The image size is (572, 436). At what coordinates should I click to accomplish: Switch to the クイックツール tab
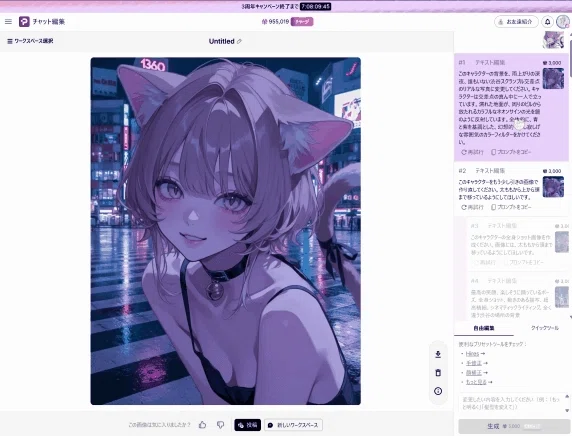tap(544, 328)
